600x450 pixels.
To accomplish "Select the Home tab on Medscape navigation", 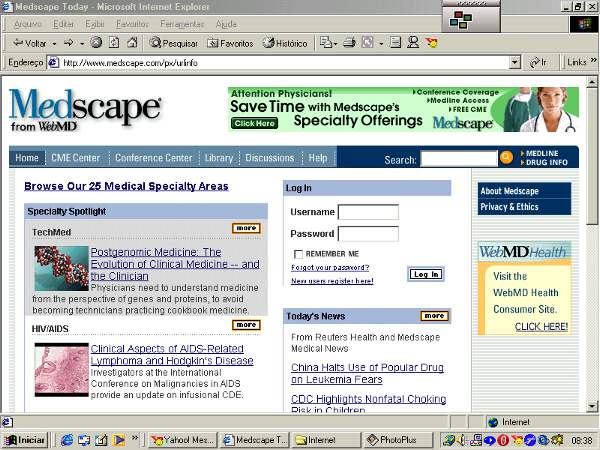I will [x=27, y=158].
